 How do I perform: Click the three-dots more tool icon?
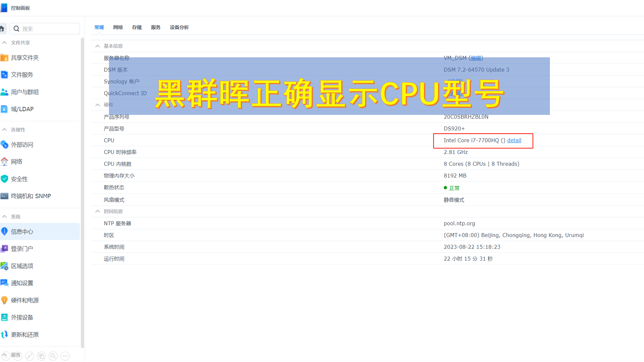coord(65,356)
